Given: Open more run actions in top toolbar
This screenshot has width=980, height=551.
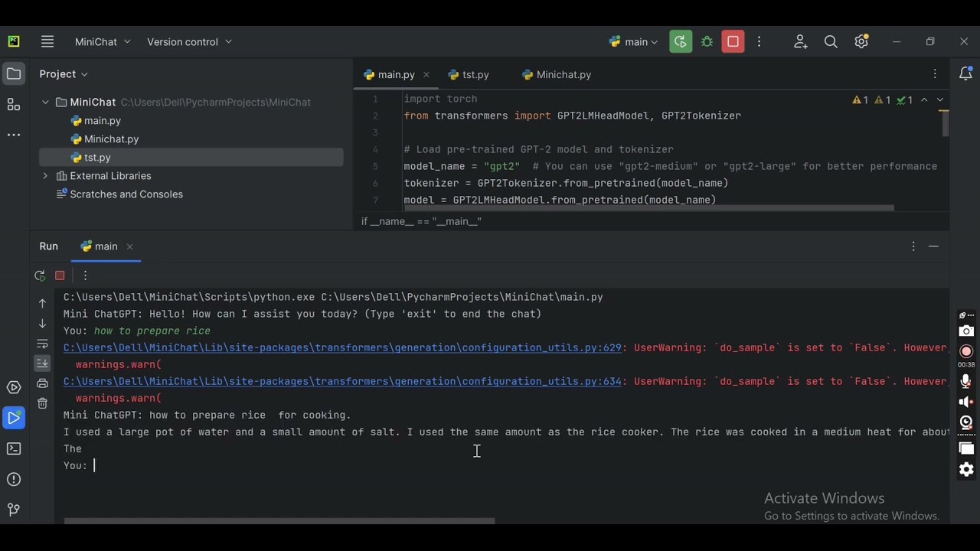Looking at the screenshot, I should 759,42.
